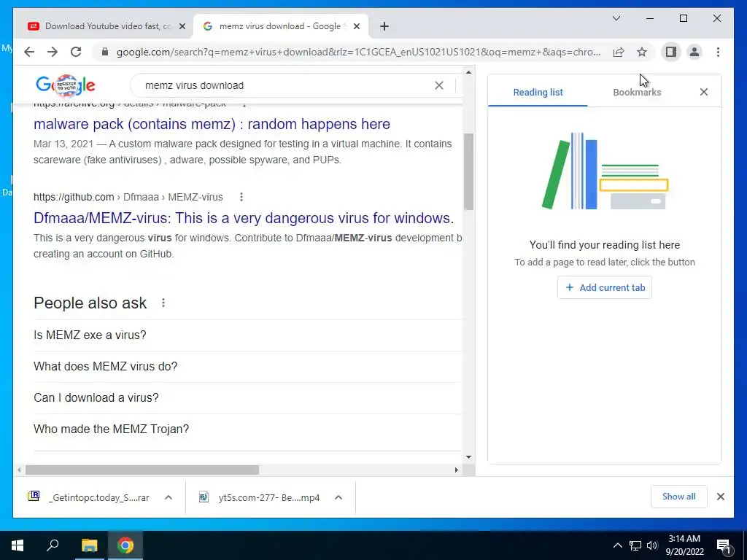The image size is (747, 560).
Task: Open malware pack (contains memz) result
Action: click(212, 124)
